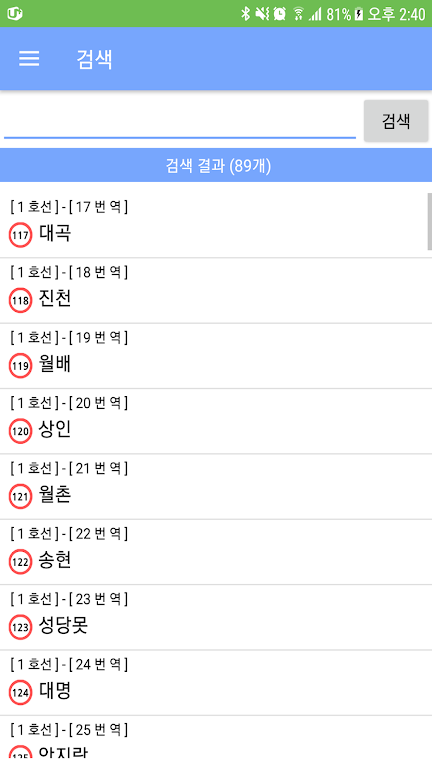Tap the red 119 station circle icon
Image resolution: width=432 pixels, height=768 pixels.
click(21, 366)
